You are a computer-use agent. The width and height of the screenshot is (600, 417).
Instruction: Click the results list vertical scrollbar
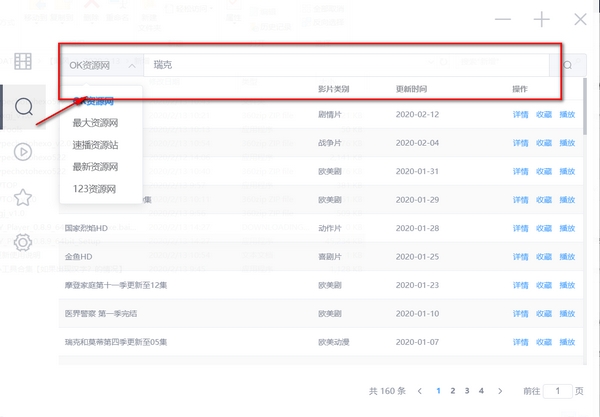(x=585, y=106)
